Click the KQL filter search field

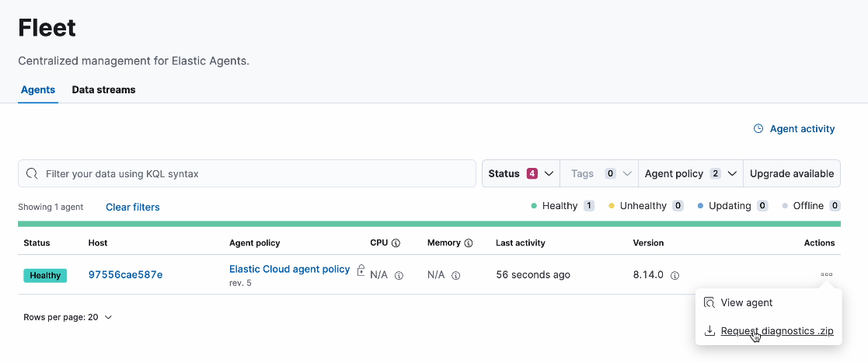click(x=256, y=174)
